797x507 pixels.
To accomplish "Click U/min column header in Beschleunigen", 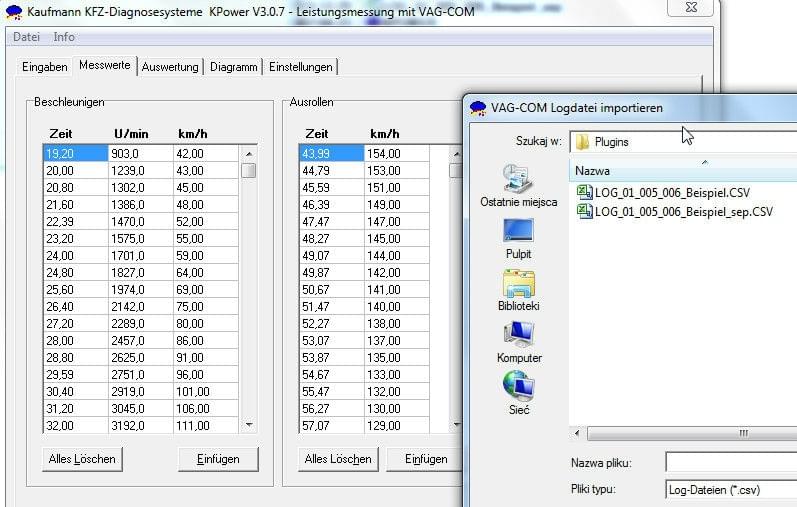I will tap(131, 134).
